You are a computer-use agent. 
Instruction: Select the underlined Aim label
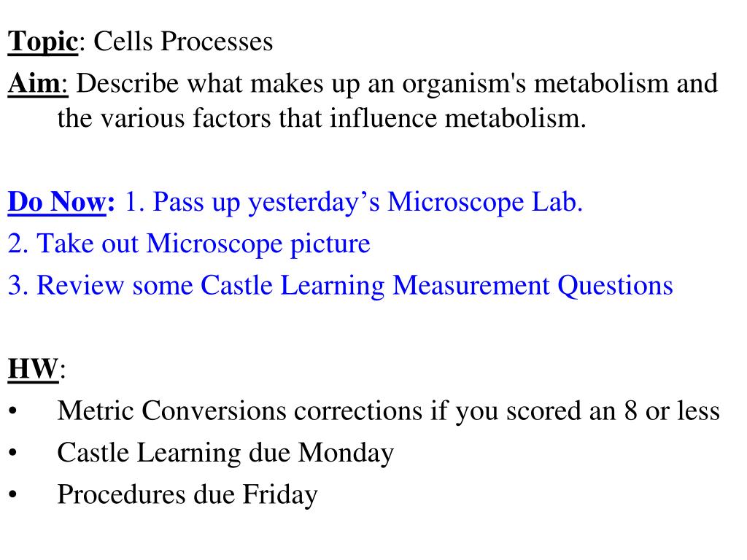38,83
